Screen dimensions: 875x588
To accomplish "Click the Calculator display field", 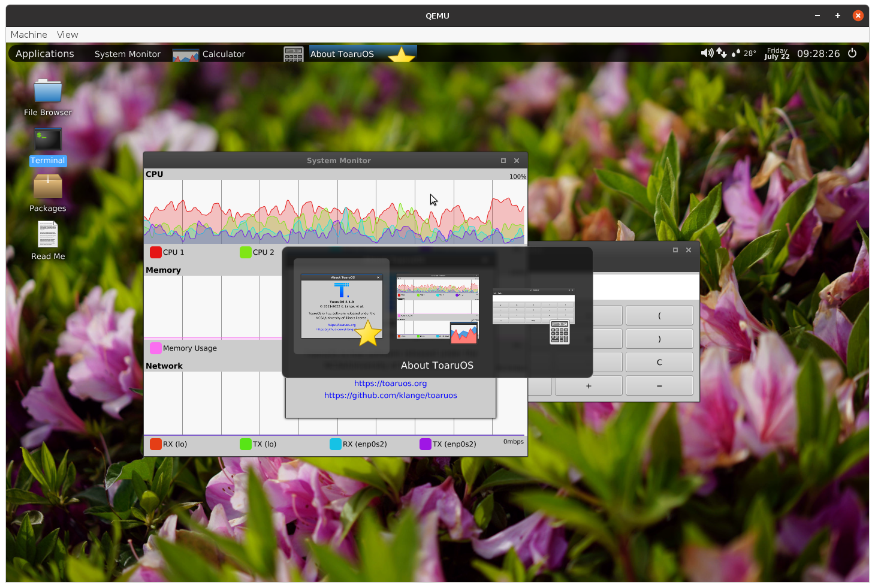I will (x=646, y=287).
